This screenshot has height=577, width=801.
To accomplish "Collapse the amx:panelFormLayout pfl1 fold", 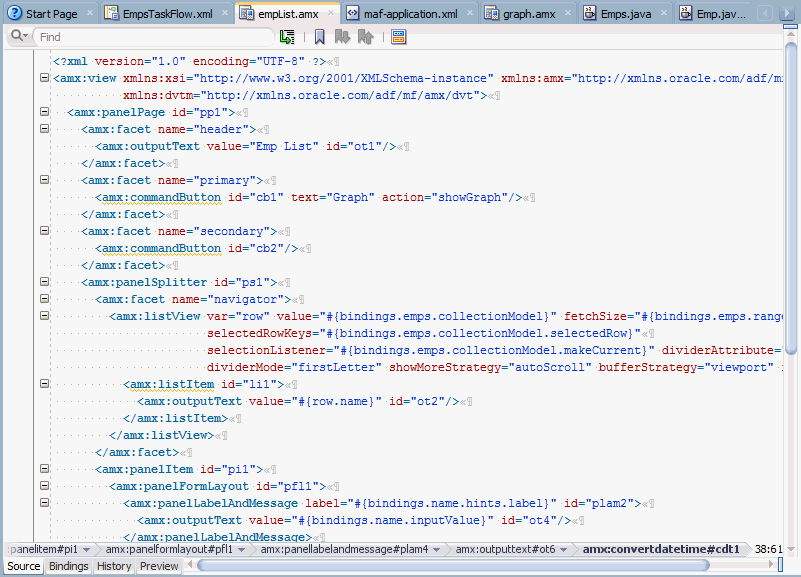I will coord(44,486).
